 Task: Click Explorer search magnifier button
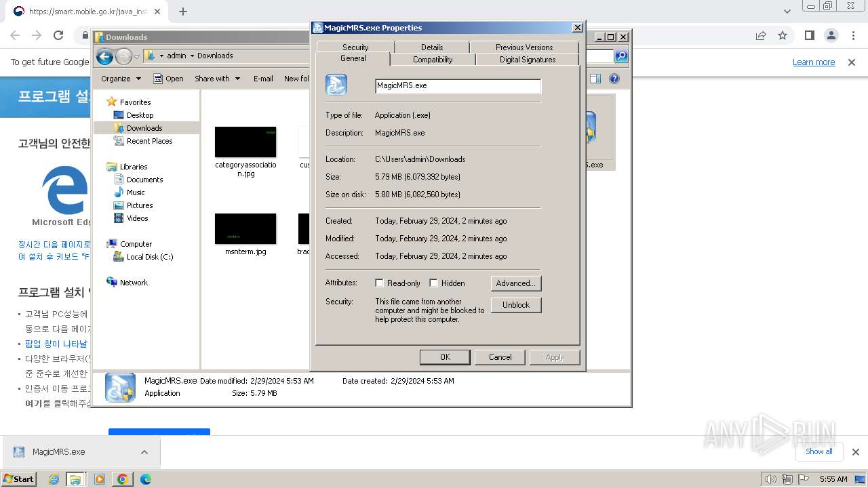(620, 56)
